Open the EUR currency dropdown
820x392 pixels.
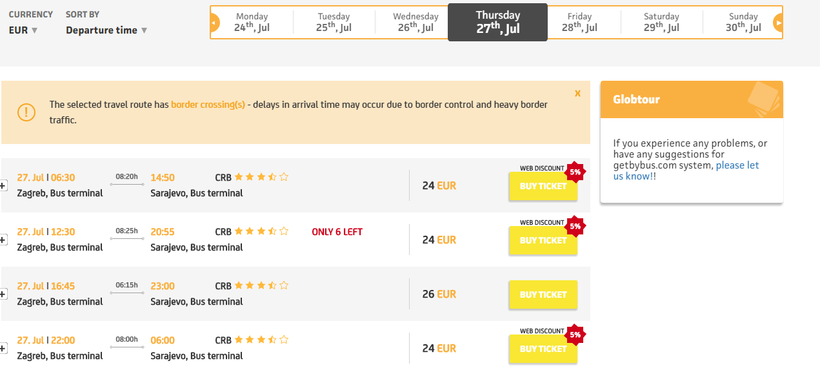[23, 30]
